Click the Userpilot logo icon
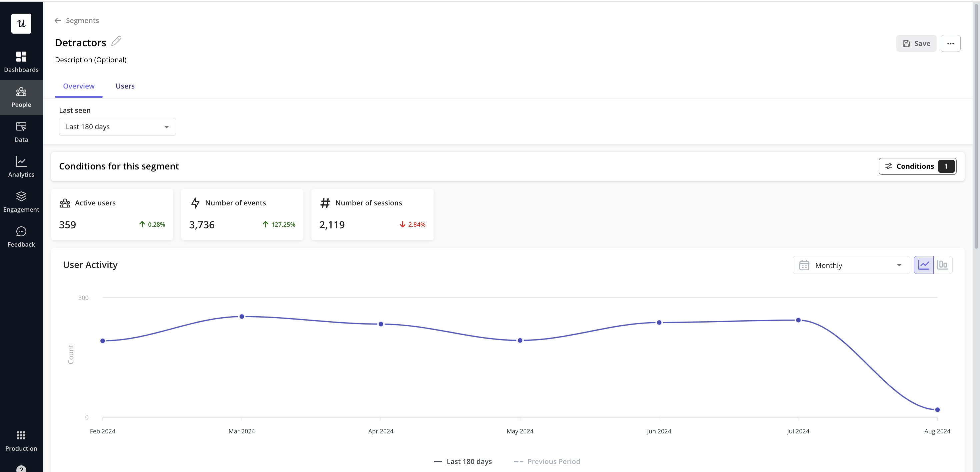The width and height of the screenshot is (980, 472). tap(21, 24)
